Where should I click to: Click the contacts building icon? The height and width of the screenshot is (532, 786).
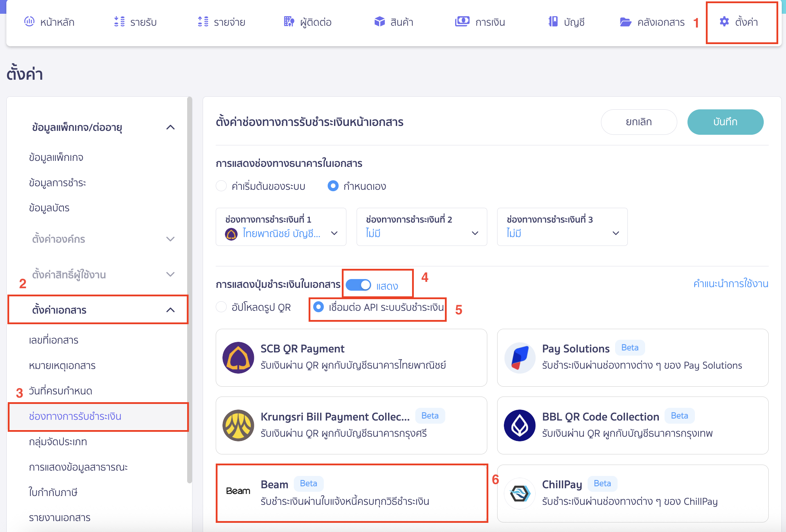tap(289, 22)
